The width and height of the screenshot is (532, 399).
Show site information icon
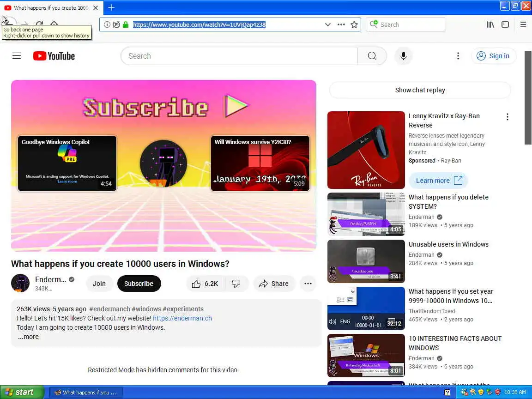pos(107,24)
